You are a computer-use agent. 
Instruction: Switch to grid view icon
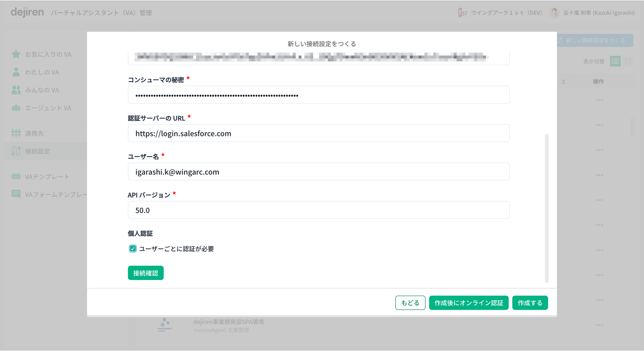(628, 61)
